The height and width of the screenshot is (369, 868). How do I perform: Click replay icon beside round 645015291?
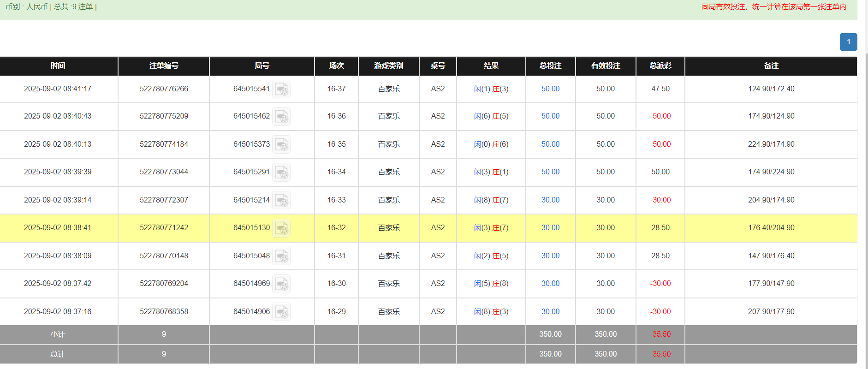[281, 172]
